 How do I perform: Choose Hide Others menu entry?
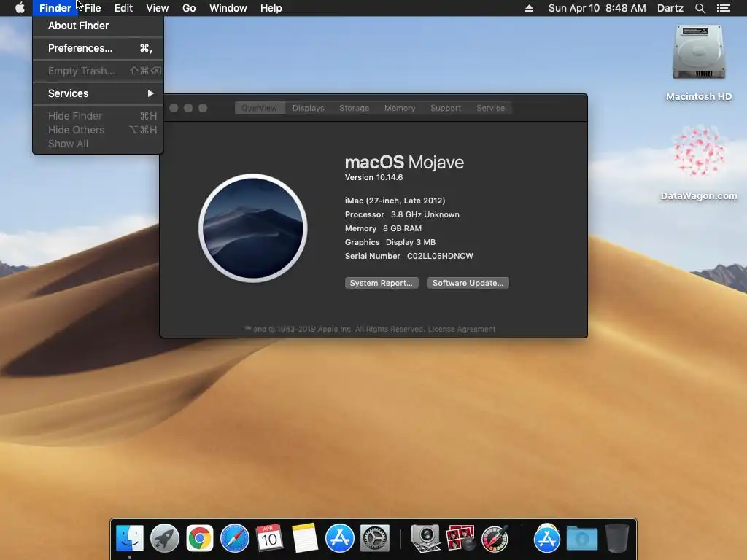pyautogui.click(x=98, y=130)
